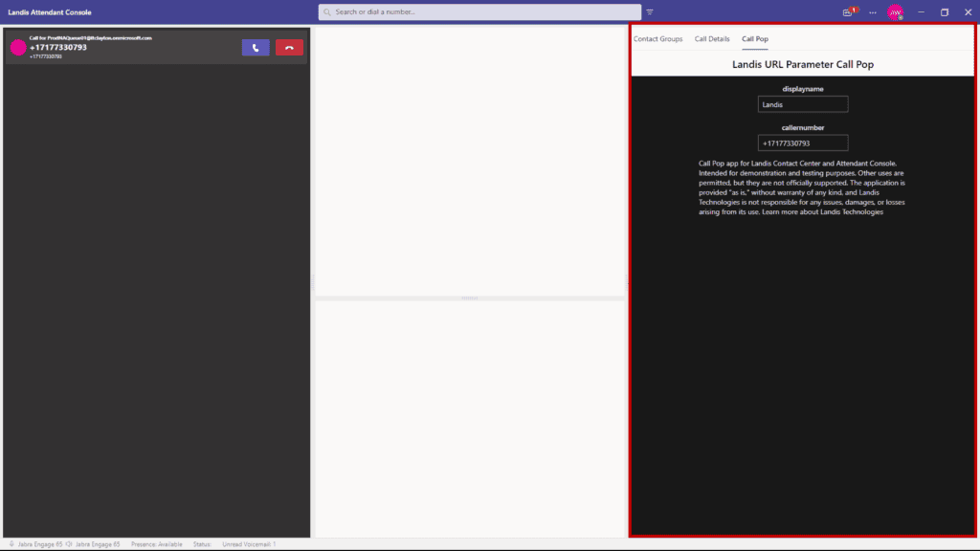This screenshot has width=980, height=551.
Task: Switch to the Call Details tab
Action: tap(712, 39)
